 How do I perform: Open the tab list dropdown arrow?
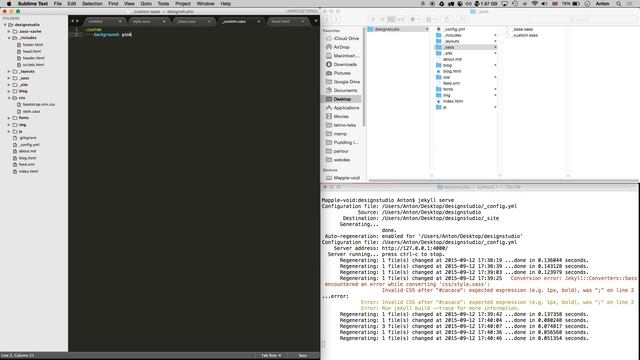tap(316, 21)
